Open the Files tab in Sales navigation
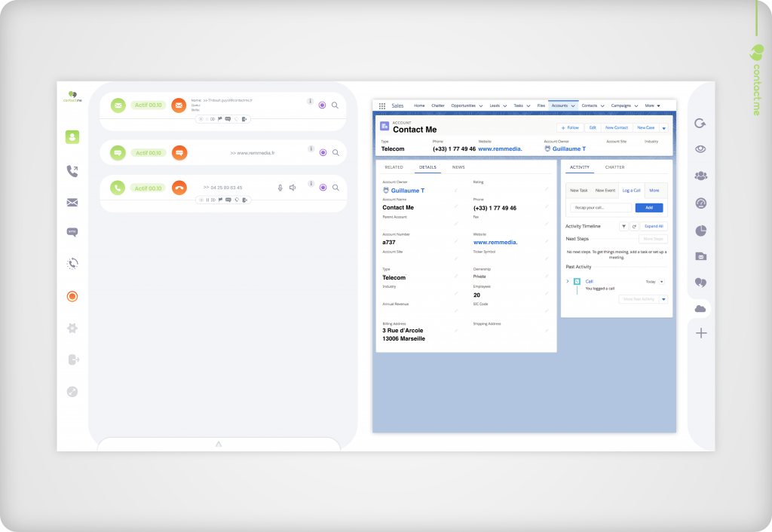Screen dimensions: 772x532 coord(541,105)
